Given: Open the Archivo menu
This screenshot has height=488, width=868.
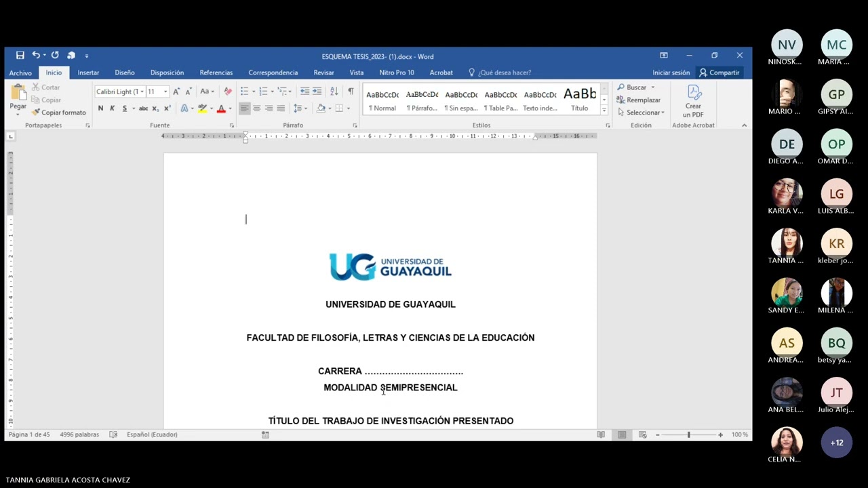Looking at the screenshot, I should coord(20,73).
